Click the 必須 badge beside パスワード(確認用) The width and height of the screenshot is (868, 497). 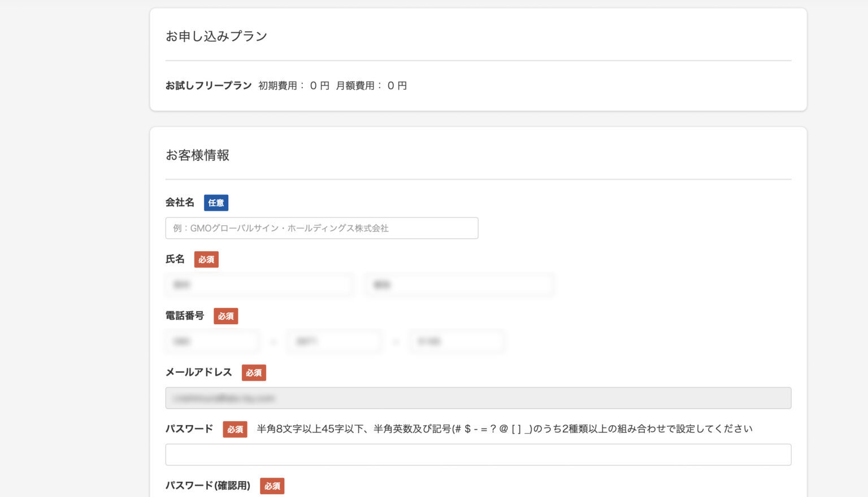tap(272, 486)
